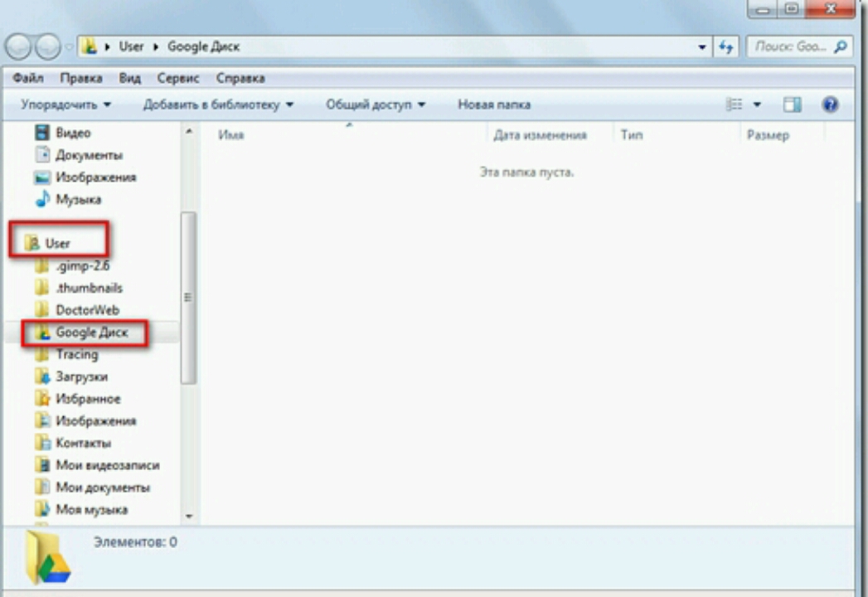Click the Избранное star folder icon
This screenshot has width=868, height=597.
41,399
